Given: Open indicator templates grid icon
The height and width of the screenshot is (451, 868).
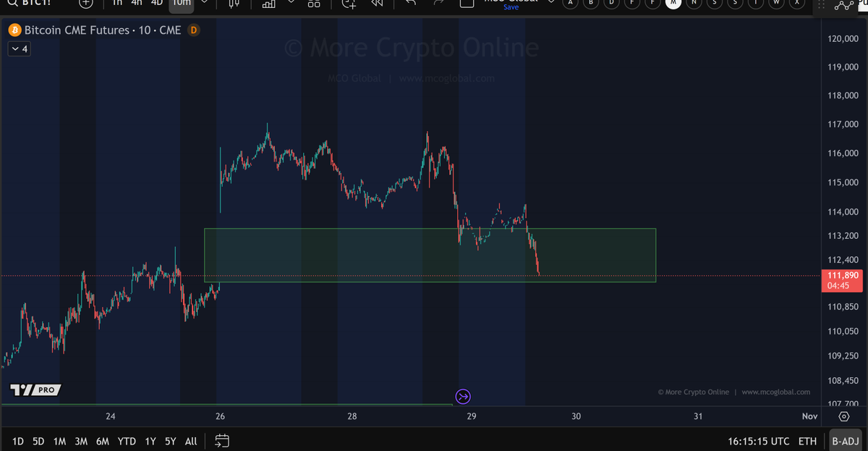Looking at the screenshot, I should (x=313, y=4).
